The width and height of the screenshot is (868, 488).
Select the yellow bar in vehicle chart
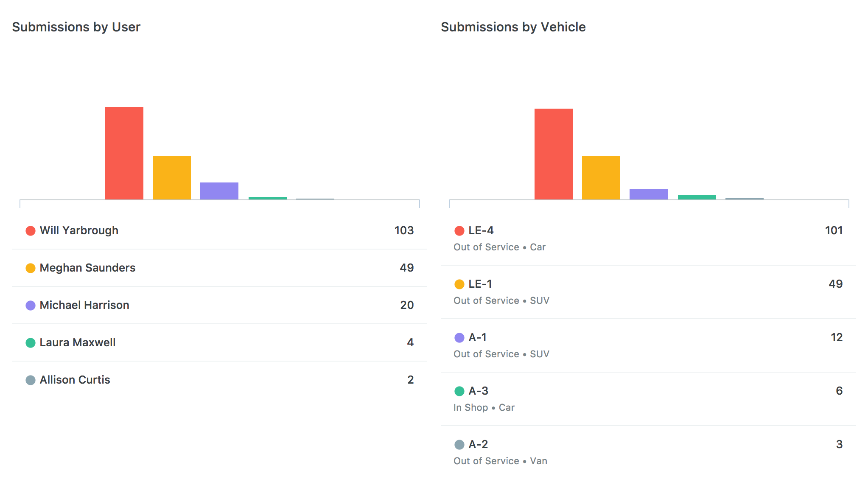click(601, 178)
